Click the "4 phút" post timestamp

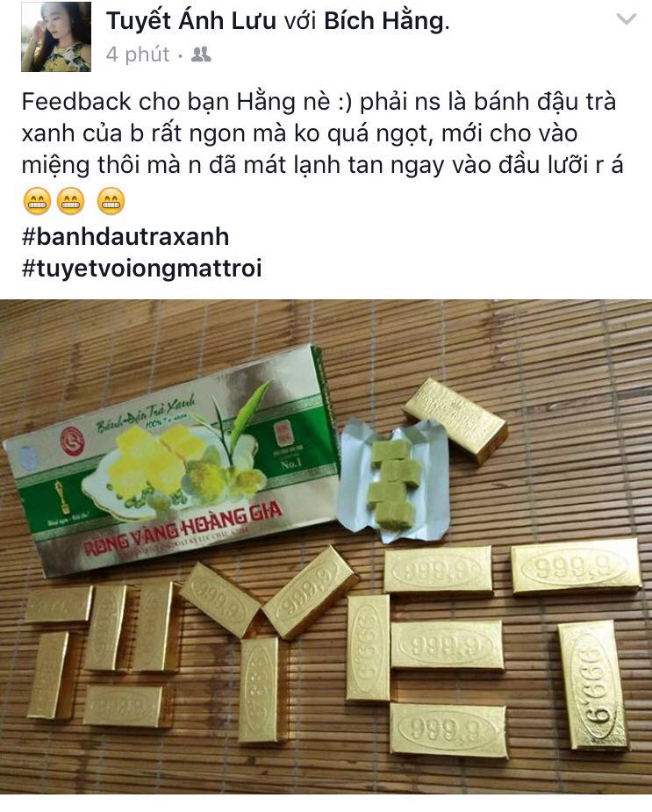point(138,54)
